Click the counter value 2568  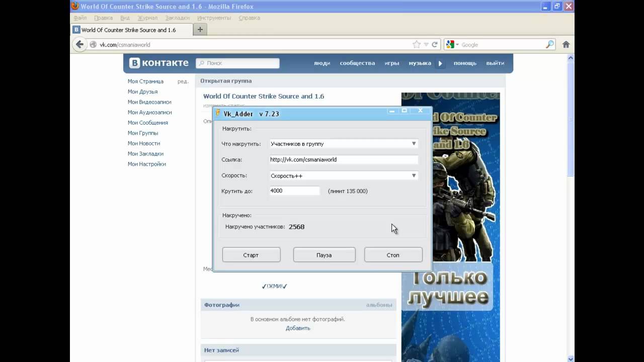pyautogui.click(x=296, y=227)
